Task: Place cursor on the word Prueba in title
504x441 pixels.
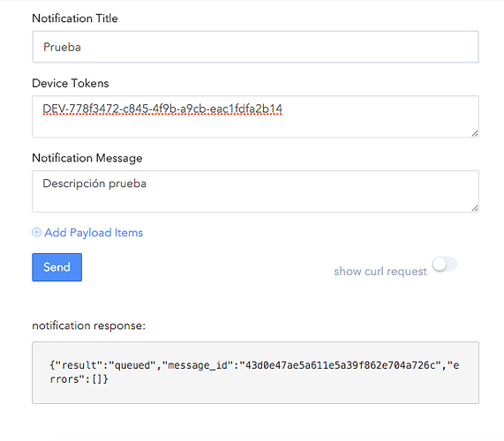Action: point(62,48)
